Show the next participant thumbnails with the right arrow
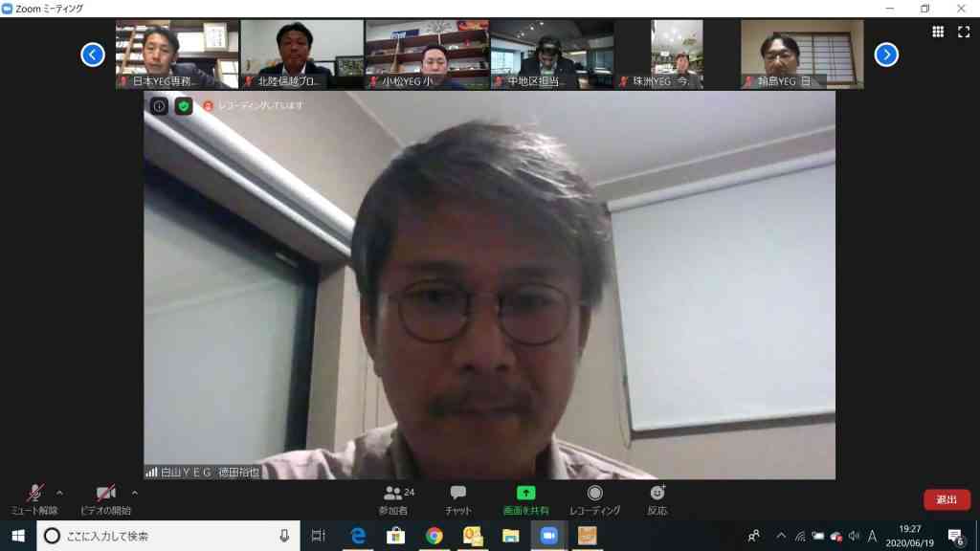 [x=886, y=55]
